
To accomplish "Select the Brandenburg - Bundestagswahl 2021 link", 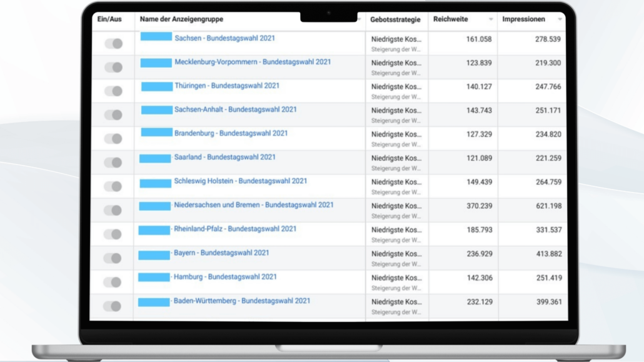I will pyautogui.click(x=231, y=134).
